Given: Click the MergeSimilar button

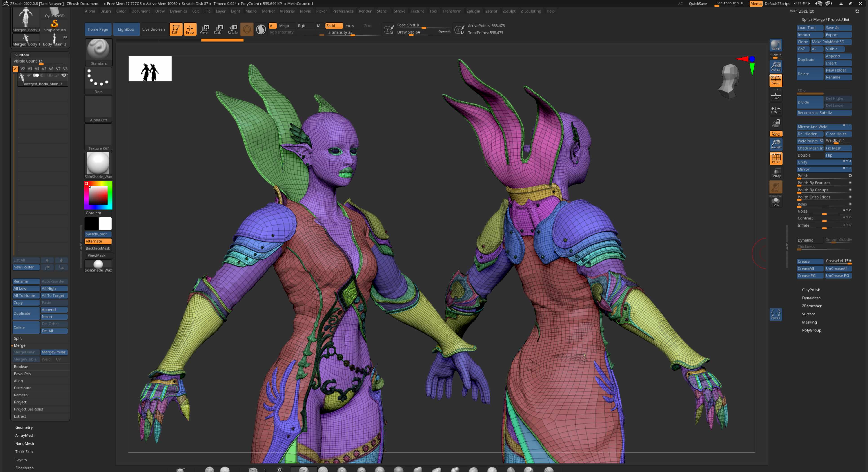Looking at the screenshot, I should pos(53,352).
